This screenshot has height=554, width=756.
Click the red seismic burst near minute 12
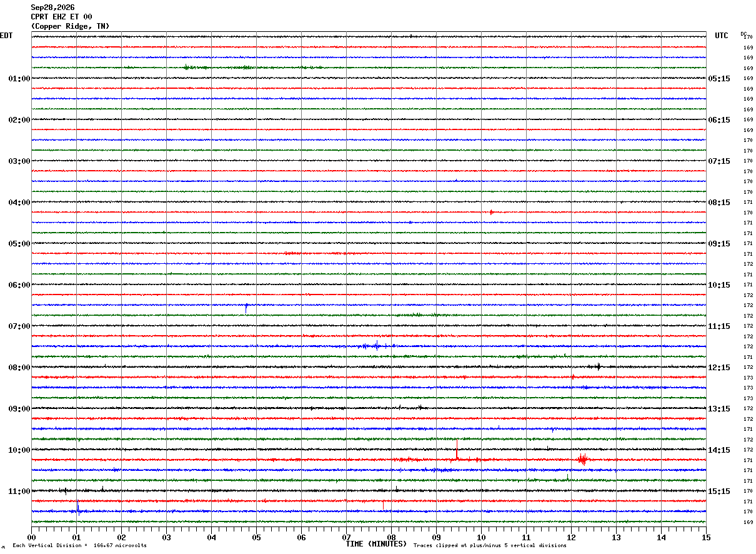pyautogui.click(x=582, y=460)
